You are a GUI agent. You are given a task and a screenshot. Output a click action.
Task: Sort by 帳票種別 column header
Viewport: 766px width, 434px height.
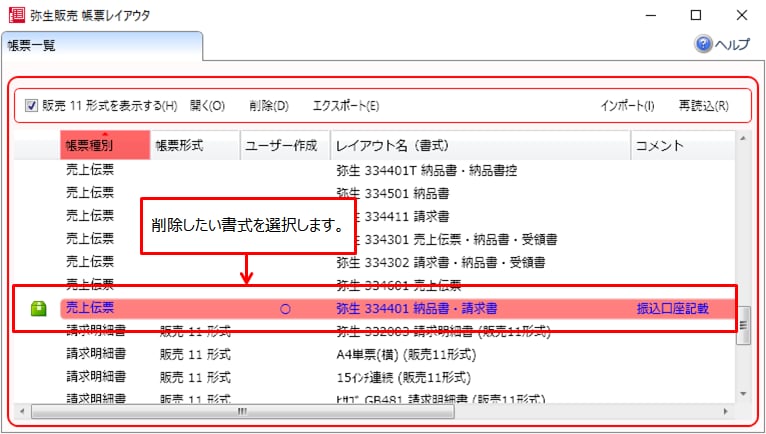(x=105, y=145)
